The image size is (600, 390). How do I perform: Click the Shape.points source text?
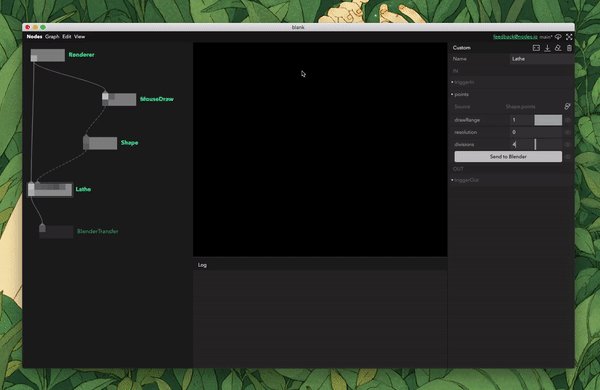click(520, 107)
